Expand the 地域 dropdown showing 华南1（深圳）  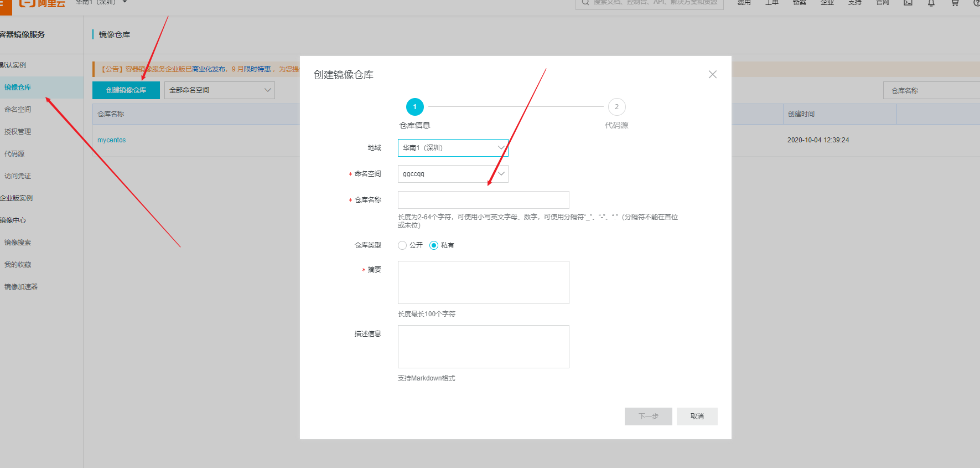pos(453,148)
